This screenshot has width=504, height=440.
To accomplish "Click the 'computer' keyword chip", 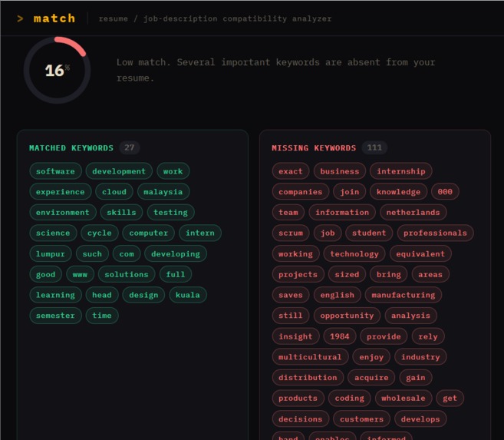I will click(x=149, y=233).
